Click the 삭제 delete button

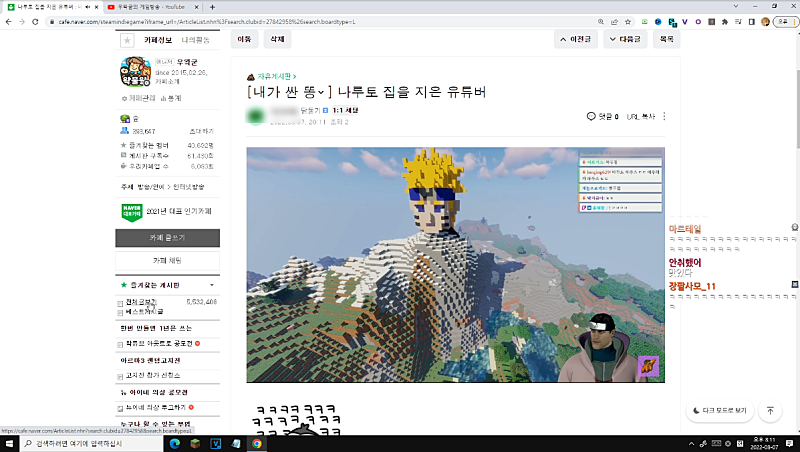click(x=277, y=40)
